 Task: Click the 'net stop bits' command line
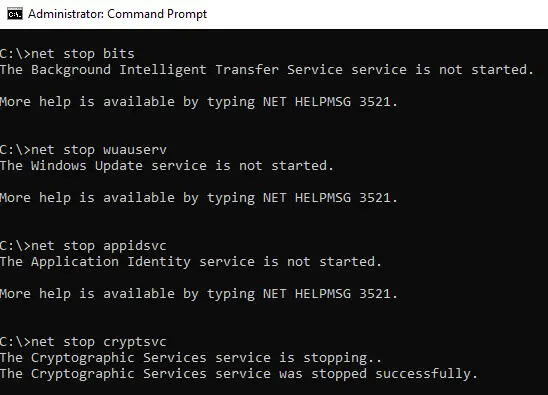67,54
